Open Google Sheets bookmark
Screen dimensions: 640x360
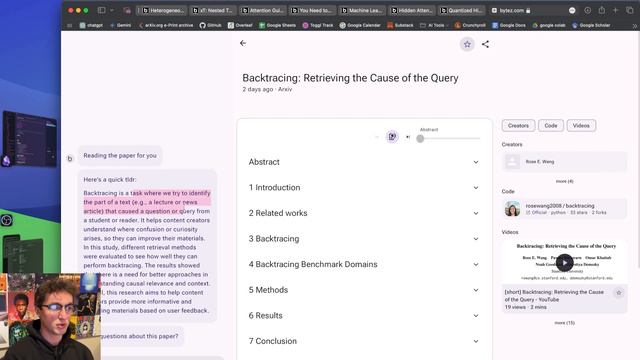[x=278, y=25]
